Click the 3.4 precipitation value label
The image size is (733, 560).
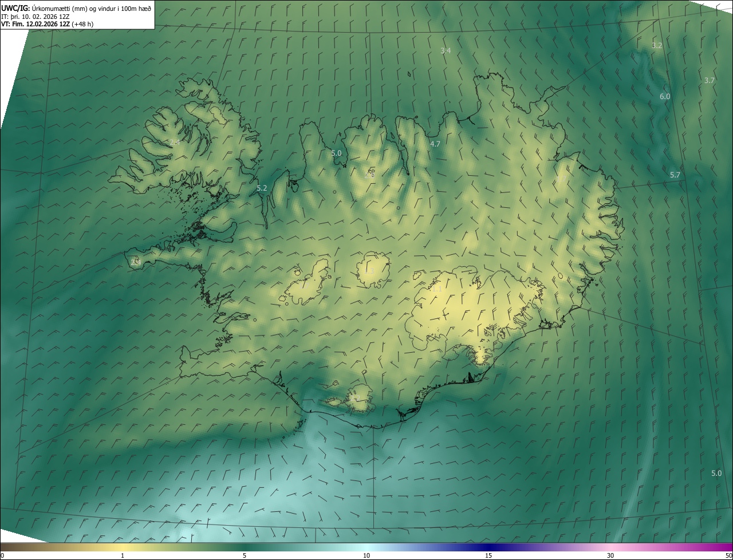pyautogui.click(x=446, y=51)
